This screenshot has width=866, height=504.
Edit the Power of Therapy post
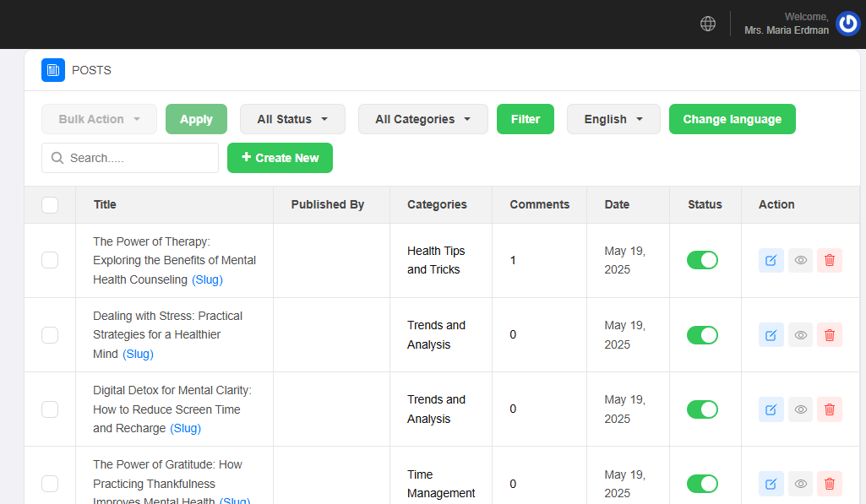(x=771, y=260)
